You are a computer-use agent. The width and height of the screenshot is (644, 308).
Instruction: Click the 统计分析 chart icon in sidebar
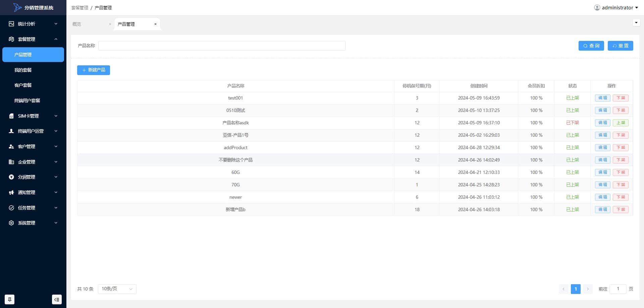pyautogui.click(x=11, y=24)
